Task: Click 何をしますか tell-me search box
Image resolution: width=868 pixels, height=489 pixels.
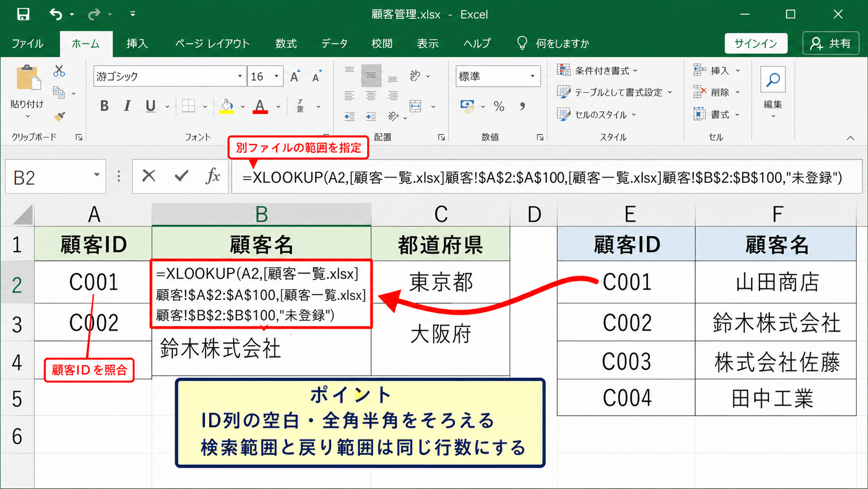Action: (554, 44)
